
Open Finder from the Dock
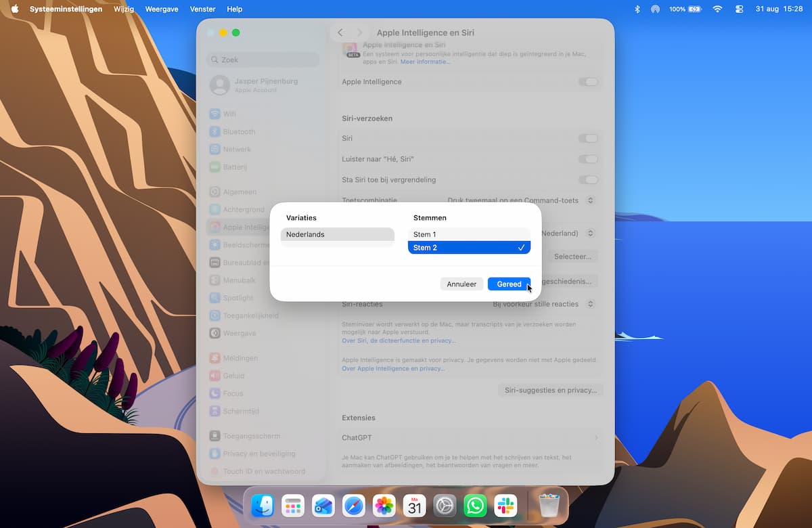263,505
